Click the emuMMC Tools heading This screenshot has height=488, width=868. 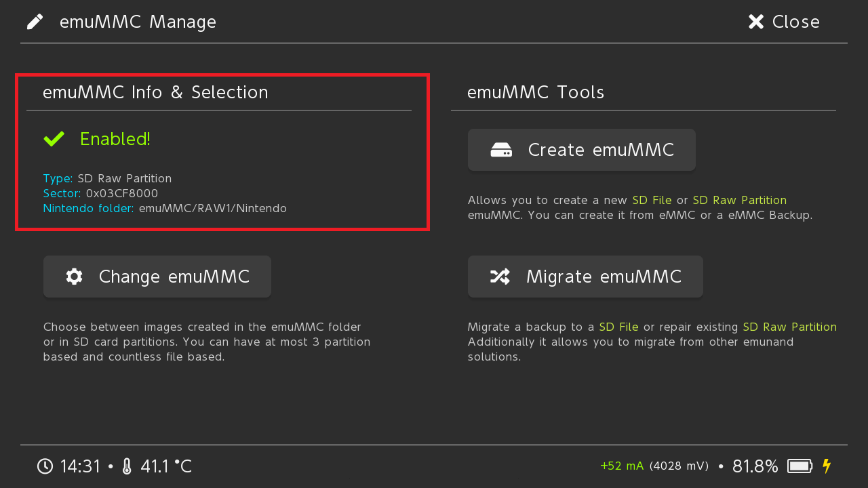pos(536,92)
